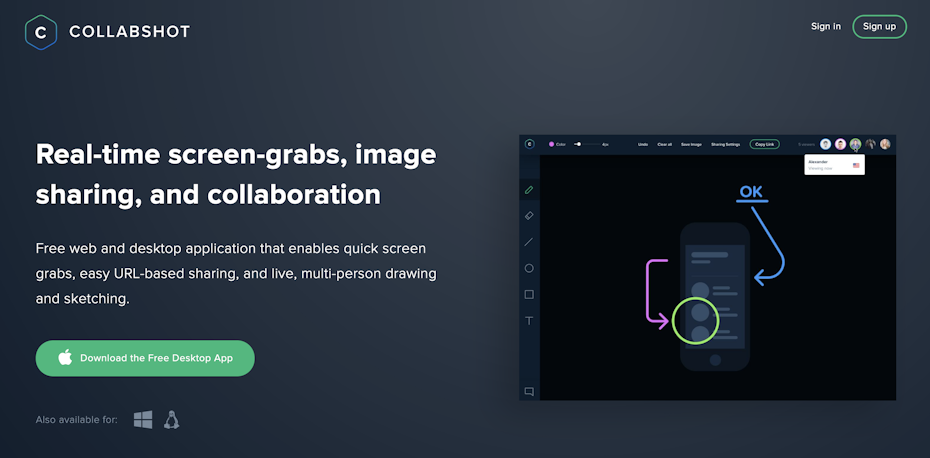Viewport: 930px width, 458px height.
Task: Click the '5 viewers' label
Action: (x=807, y=144)
